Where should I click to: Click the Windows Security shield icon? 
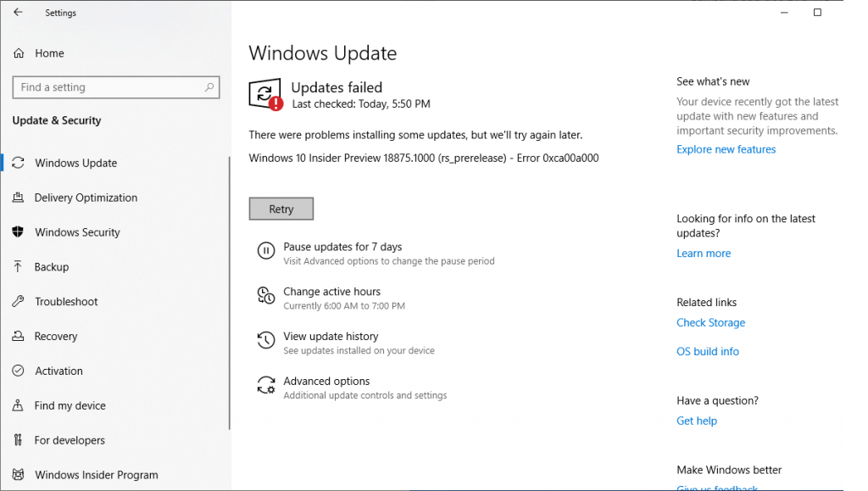[x=18, y=232]
